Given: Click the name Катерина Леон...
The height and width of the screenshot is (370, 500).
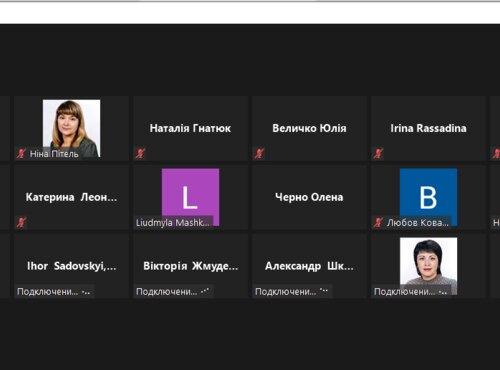Looking at the screenshot, I should point(71,197).
